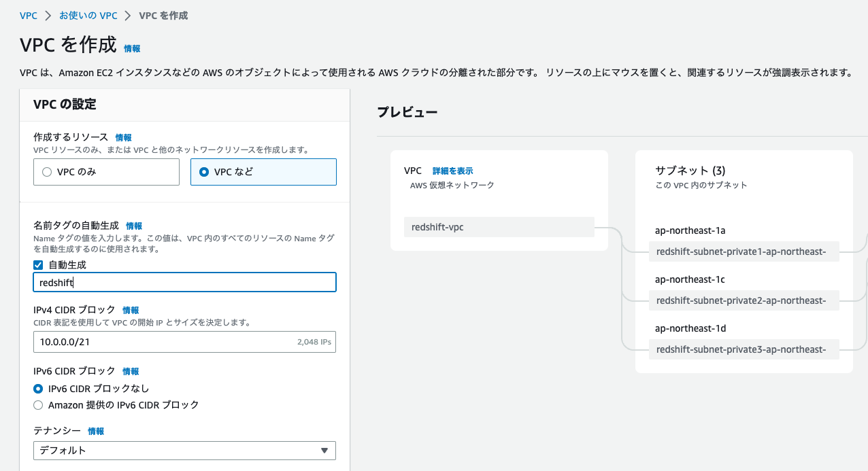Viewport: 868px width, 471px height.
Task: Select the redshift-subnet-private3 subnet in preview
Action: tap(744, 349)
